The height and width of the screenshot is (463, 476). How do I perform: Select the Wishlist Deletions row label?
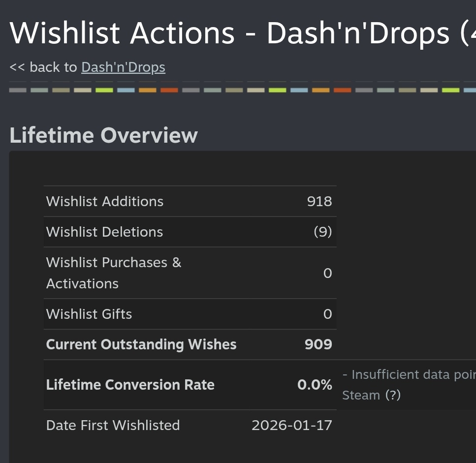coord(104,232)
